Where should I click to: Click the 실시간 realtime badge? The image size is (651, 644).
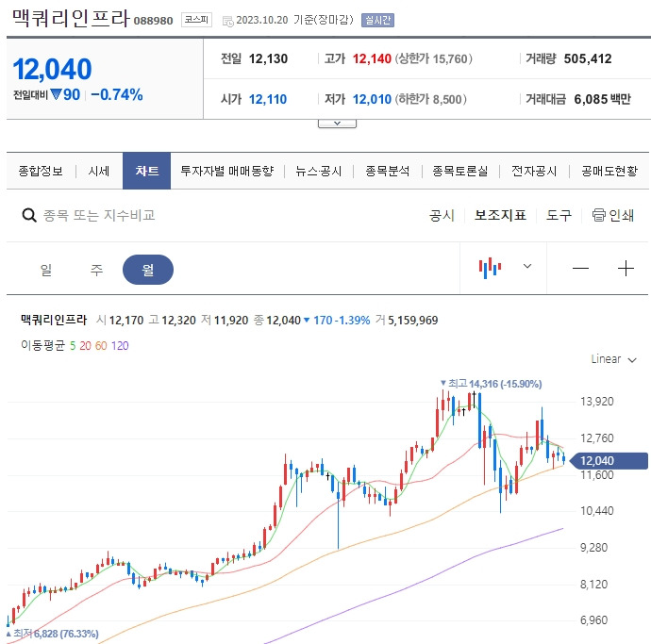(x=377, y=21)
